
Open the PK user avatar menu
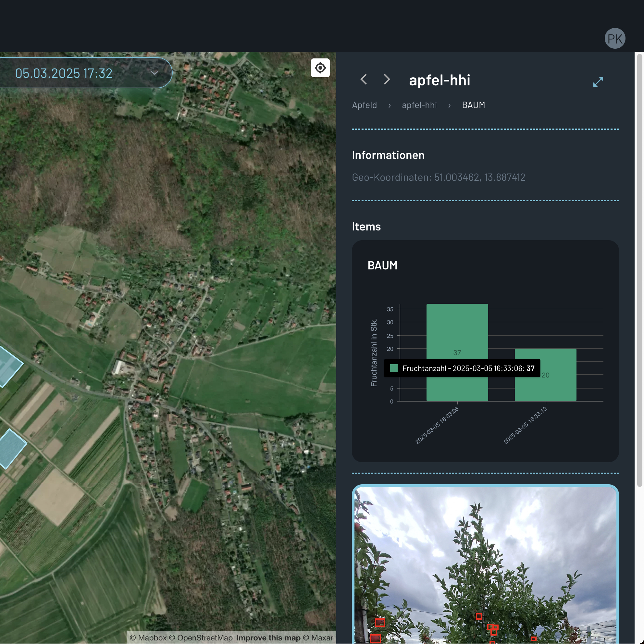615,38
